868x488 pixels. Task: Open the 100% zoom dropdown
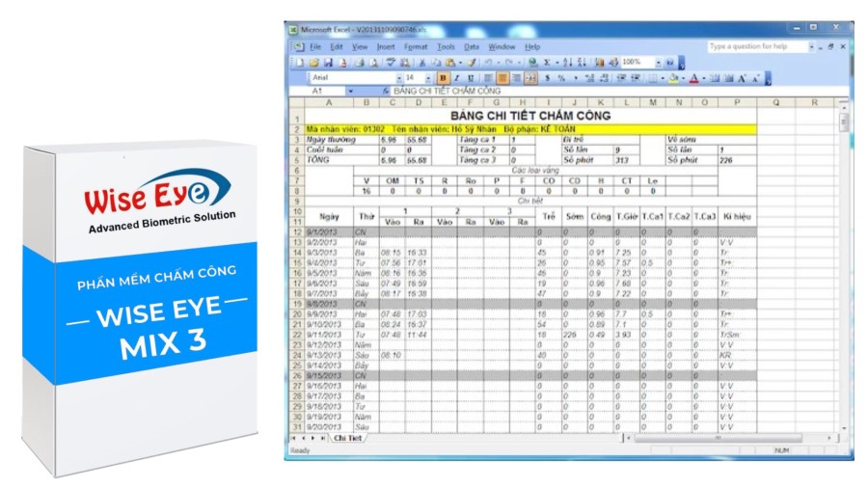658,63
